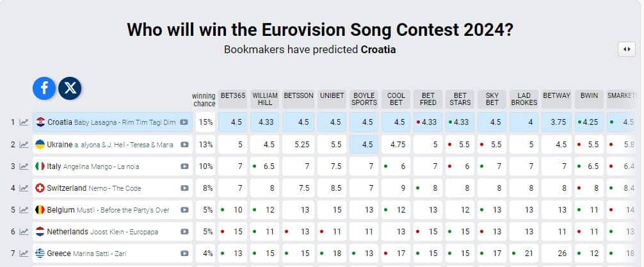Play Croatia's Rim Tim Tagi Dim video

pyautogui.click(x=184, y=122)
